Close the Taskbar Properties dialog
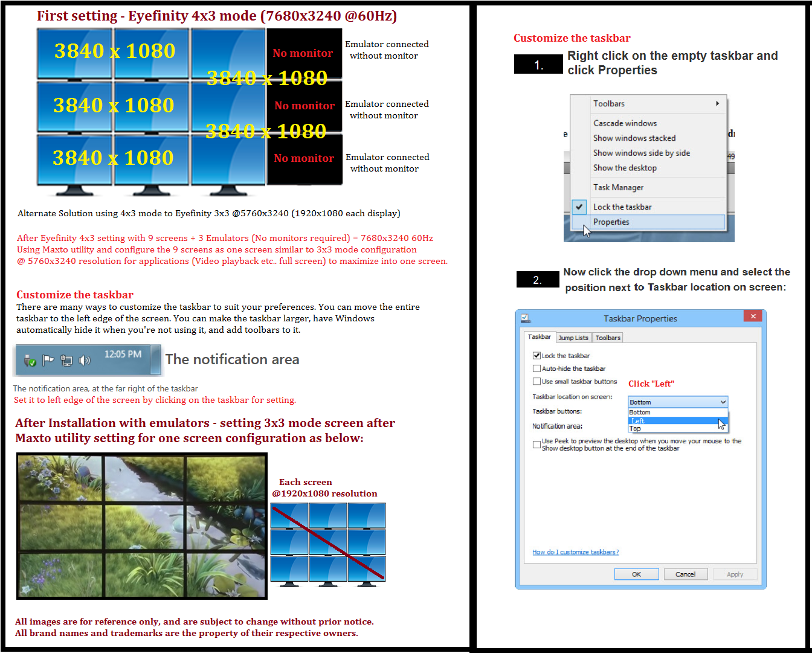812x662 pixels. tap(753, 316)
